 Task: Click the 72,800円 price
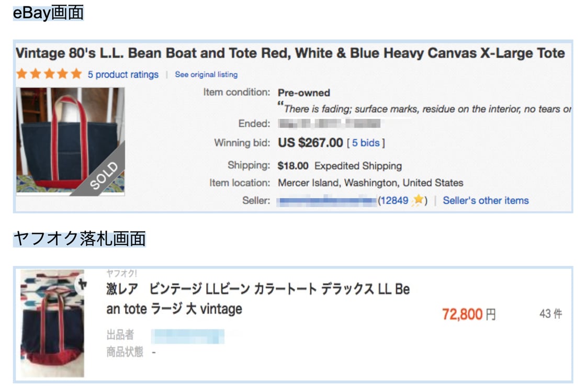pos(468,314)
